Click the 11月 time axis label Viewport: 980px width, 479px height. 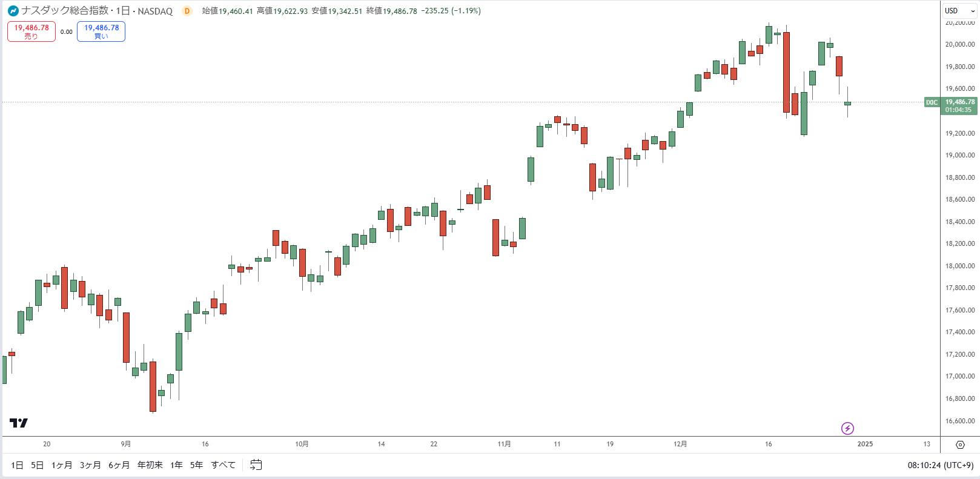504,444
